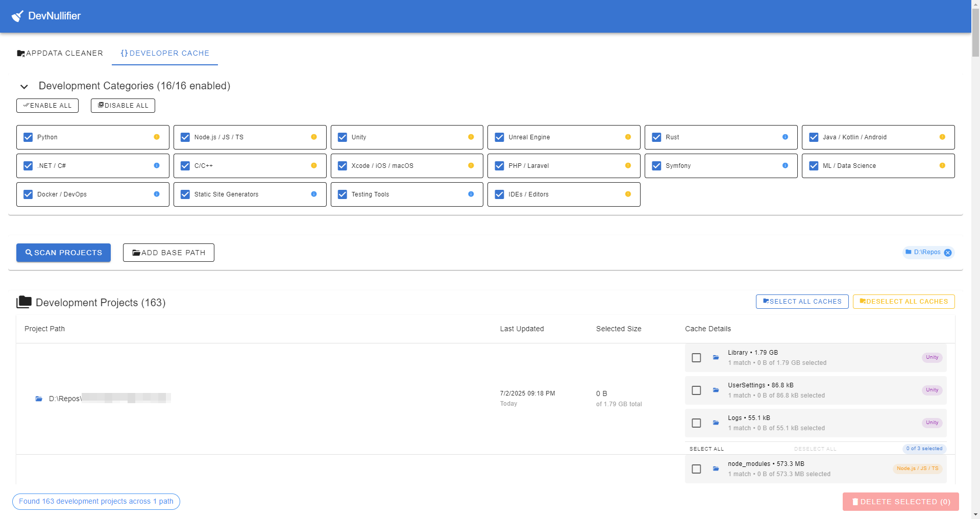The width and height of the screenshot is (980, 519).
Task: Open folder icon for Logs cache row
Action: tap(716, 423)
